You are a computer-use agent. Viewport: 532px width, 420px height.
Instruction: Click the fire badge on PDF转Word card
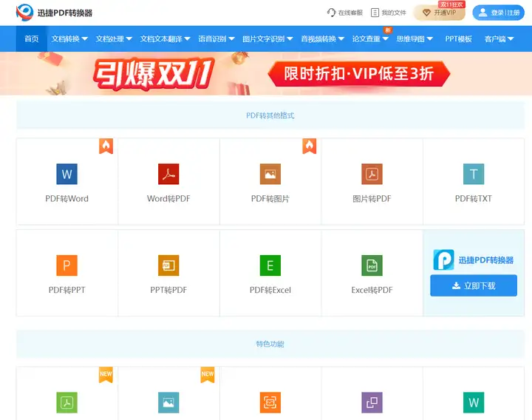click(x=106, y=146)
